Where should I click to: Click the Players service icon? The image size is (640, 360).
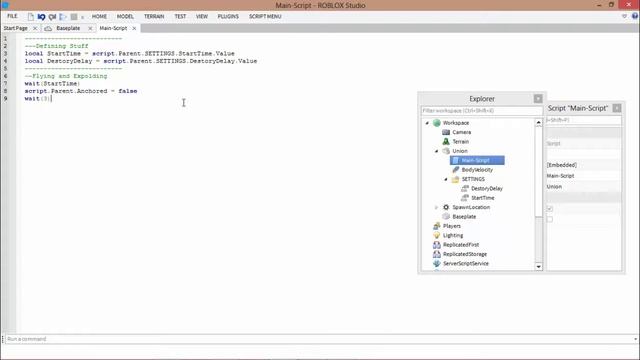pyautogui.click(x=437, y=226)
